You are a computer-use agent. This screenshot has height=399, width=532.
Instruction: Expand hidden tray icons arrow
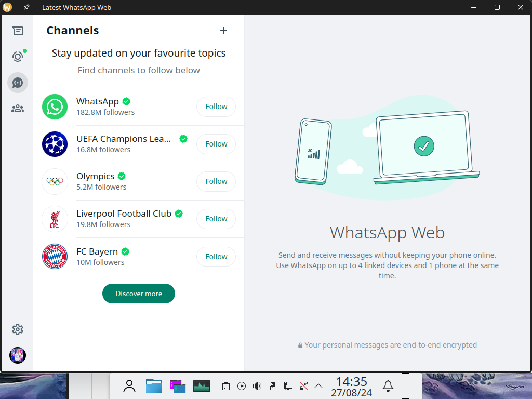coord(318,386)
